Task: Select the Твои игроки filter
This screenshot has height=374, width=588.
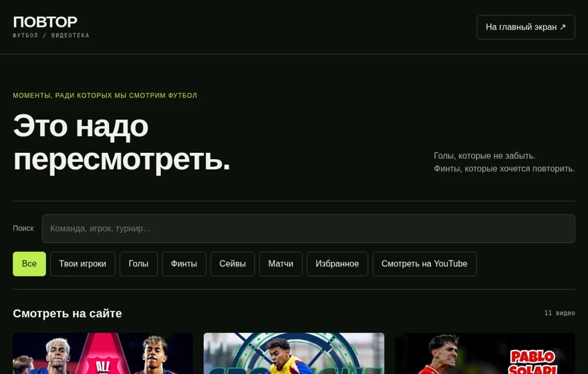Action: (x=82, y=264)
